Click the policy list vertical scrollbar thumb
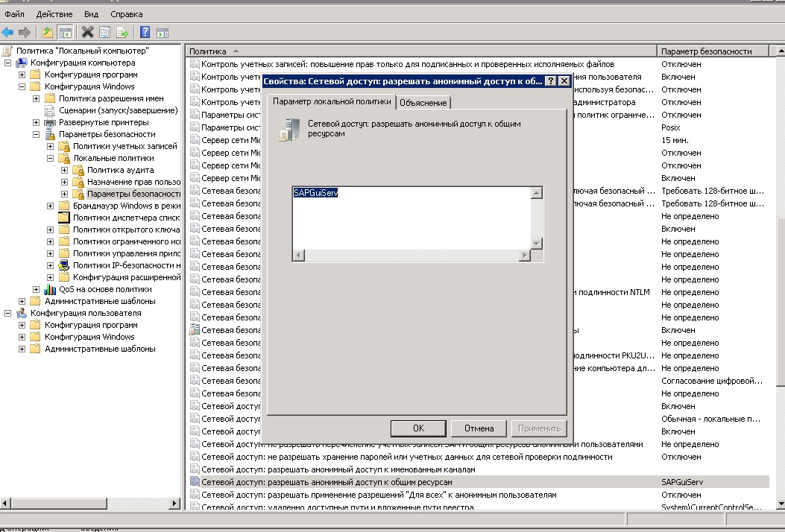The width and height of the screenshot is (785, 532). [x=781, y=302]
